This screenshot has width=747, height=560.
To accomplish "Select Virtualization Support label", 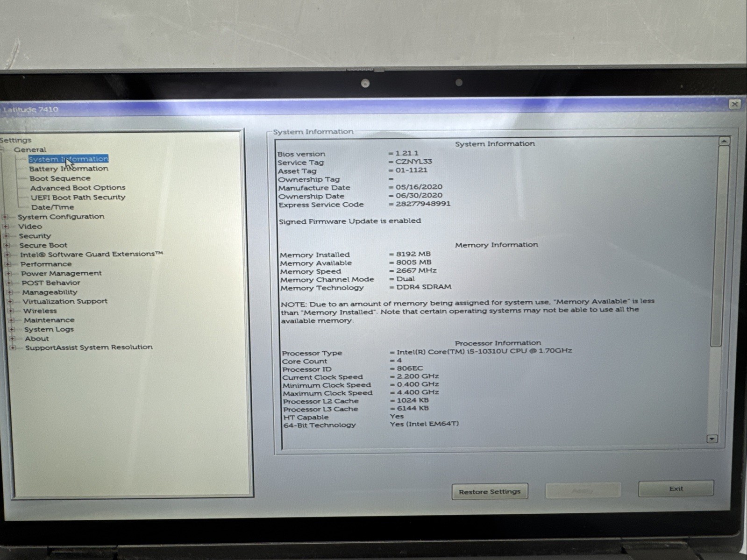I will [65, 301].
